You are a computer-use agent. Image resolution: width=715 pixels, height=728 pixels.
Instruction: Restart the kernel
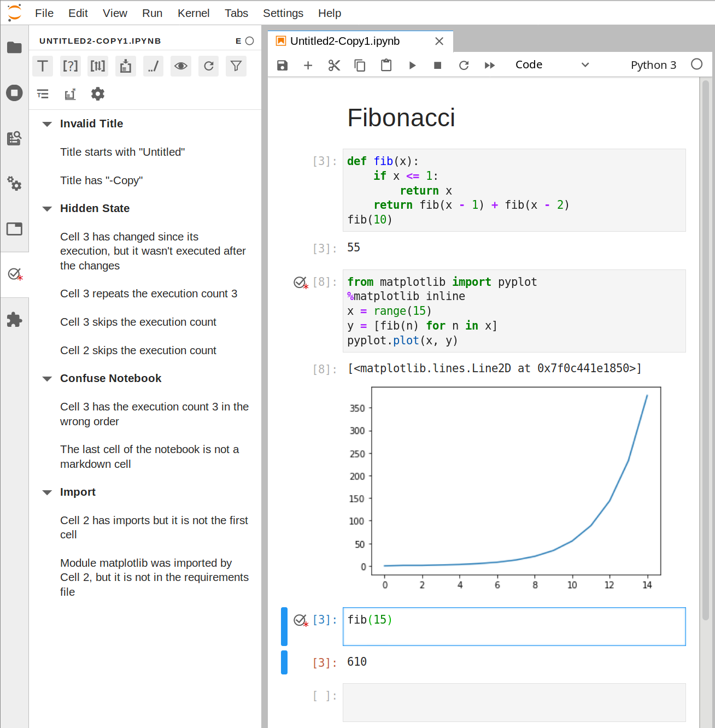[x=464, y=66]
